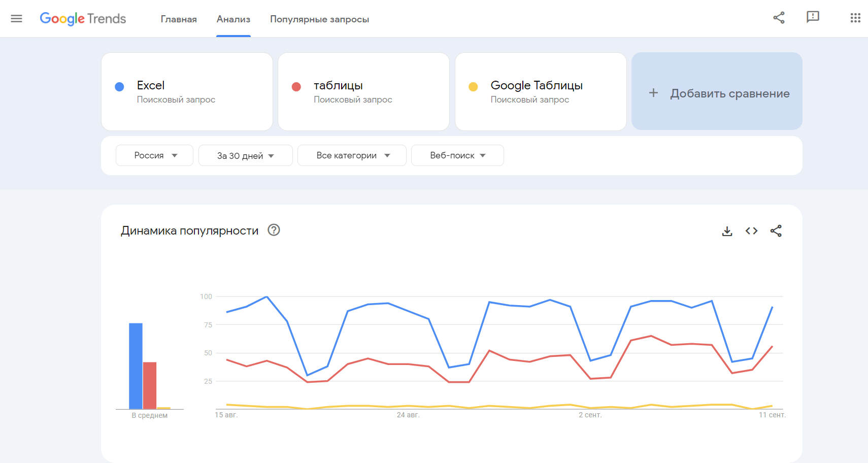Click the В среднем label
This screenshot has width=868, height=463.
tap(150, 415)
